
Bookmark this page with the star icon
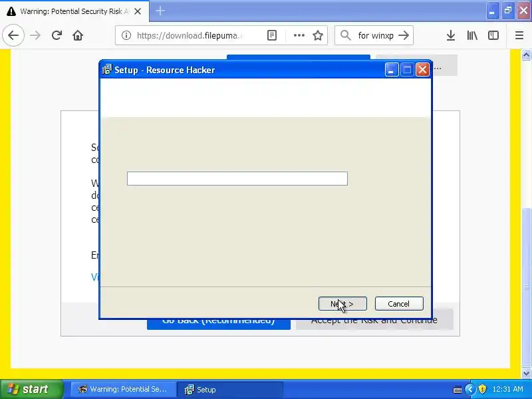(318, 35)
